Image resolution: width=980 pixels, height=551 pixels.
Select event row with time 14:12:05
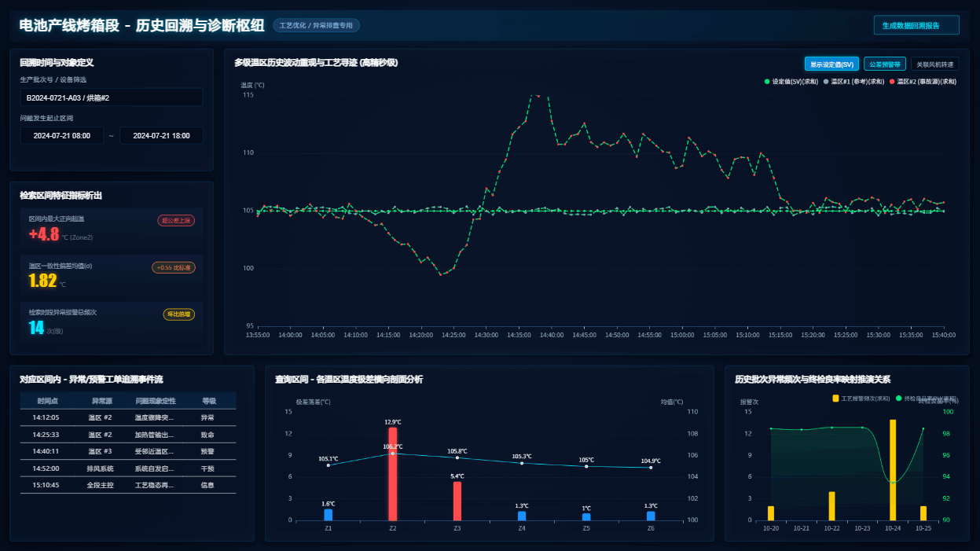pos(128,417)
